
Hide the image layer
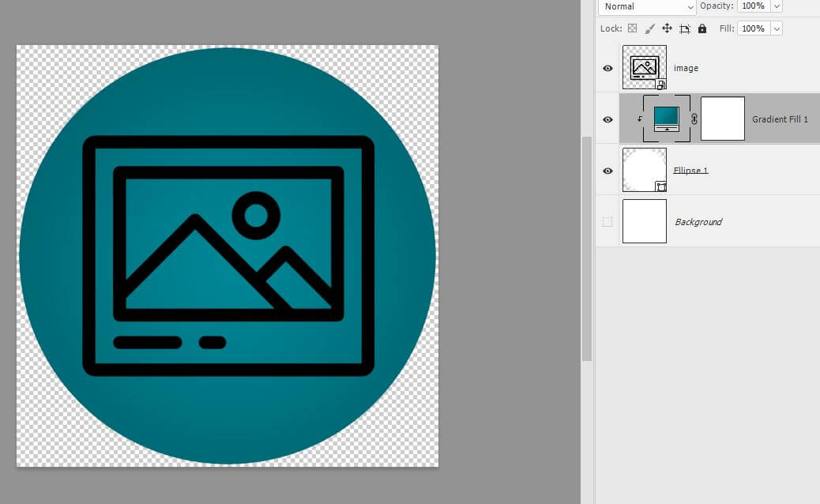click(607, 69)
